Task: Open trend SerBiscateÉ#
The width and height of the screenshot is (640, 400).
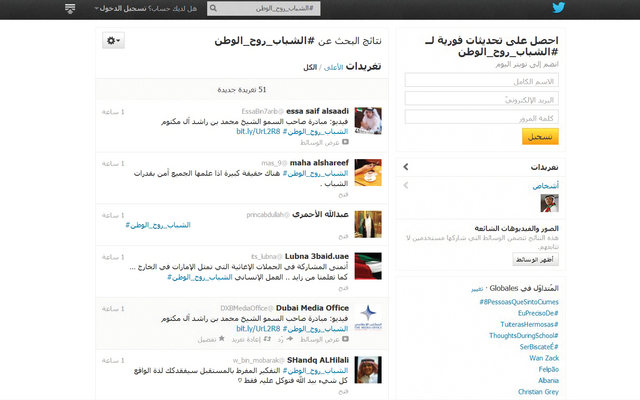Action: (539, 347)
